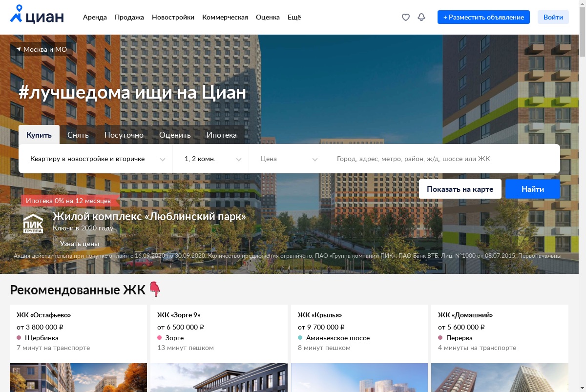The height and width of the screenshot is (392, 586).
Task: Open ЖК «Остафьево» card title
Action: 43,315
